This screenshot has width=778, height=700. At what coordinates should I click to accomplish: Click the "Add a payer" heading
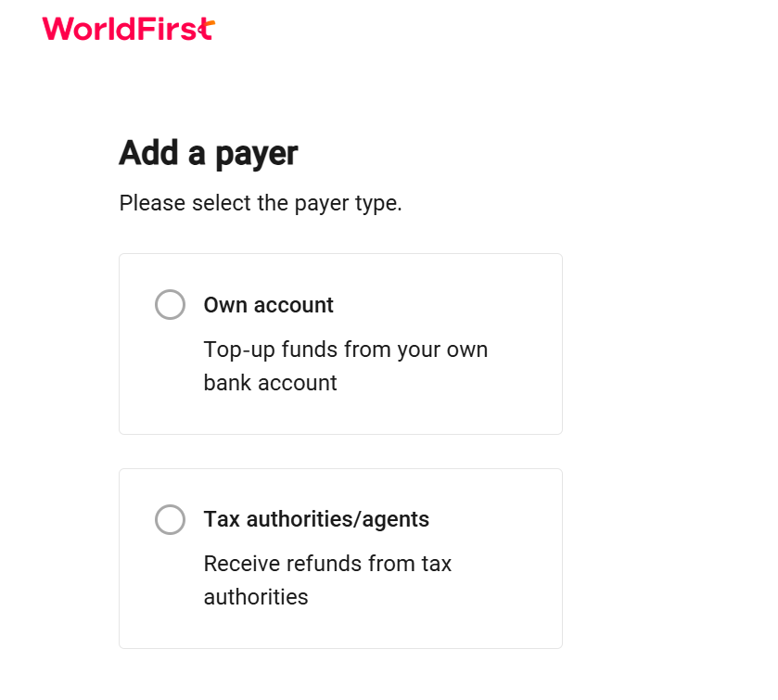coord(209,153)
